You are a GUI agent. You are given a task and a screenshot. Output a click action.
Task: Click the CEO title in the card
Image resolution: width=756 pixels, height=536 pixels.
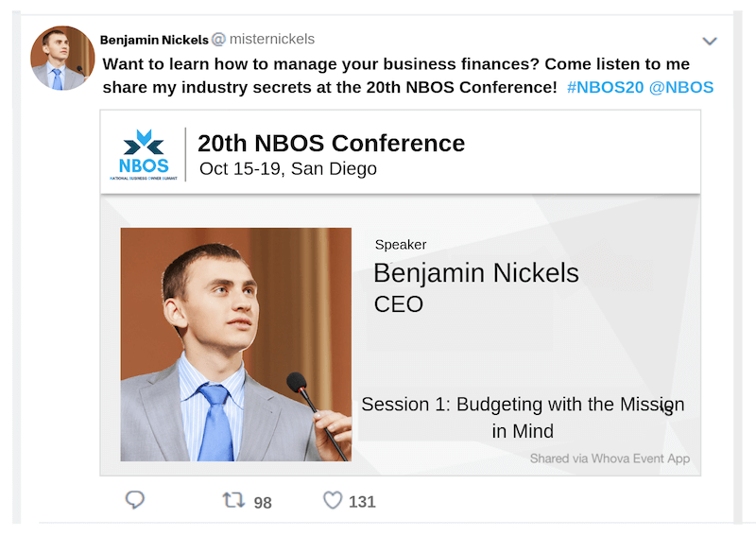pos(398,304)
